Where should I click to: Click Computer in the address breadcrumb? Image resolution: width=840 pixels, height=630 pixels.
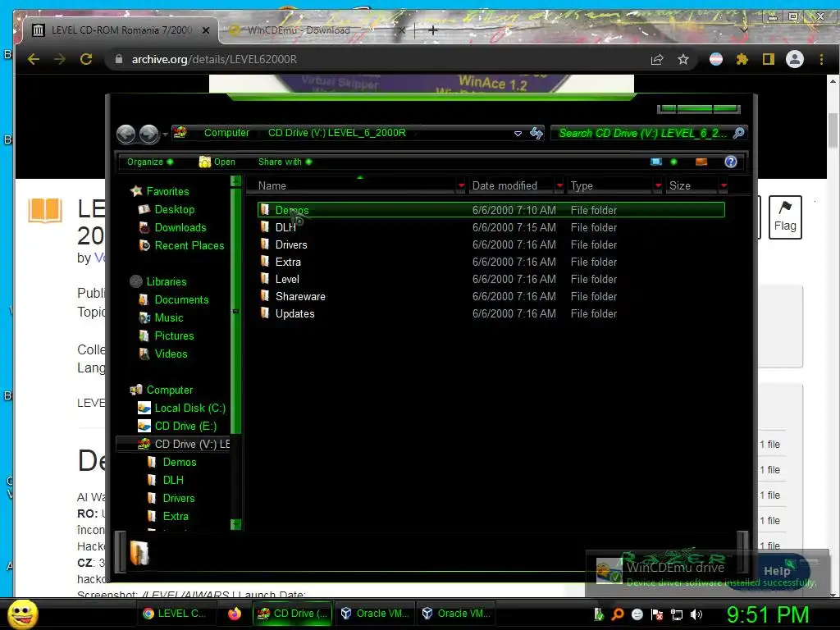coord(226,133)
